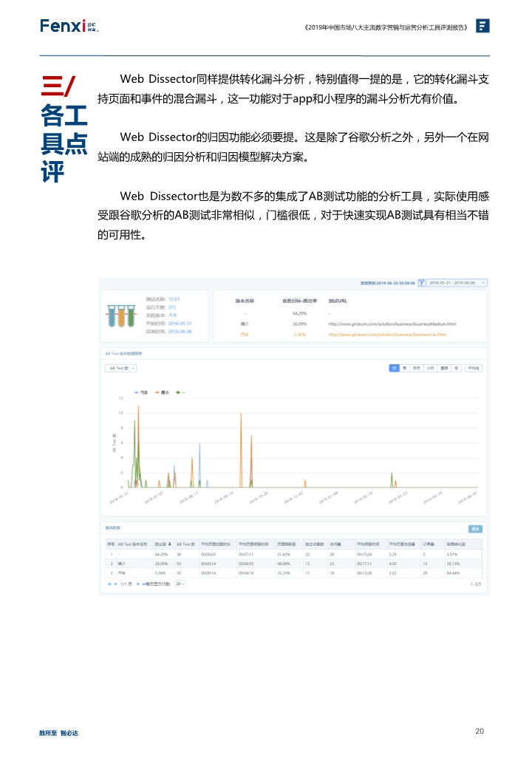Select the 年月 granularity tab in chart
This screenshot has height=767, width=532.
417,368
